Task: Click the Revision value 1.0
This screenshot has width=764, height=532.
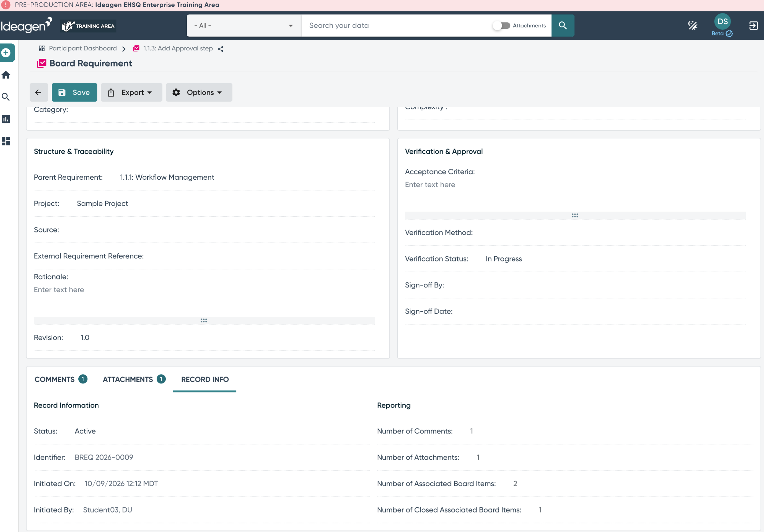Action: [85, 338]
